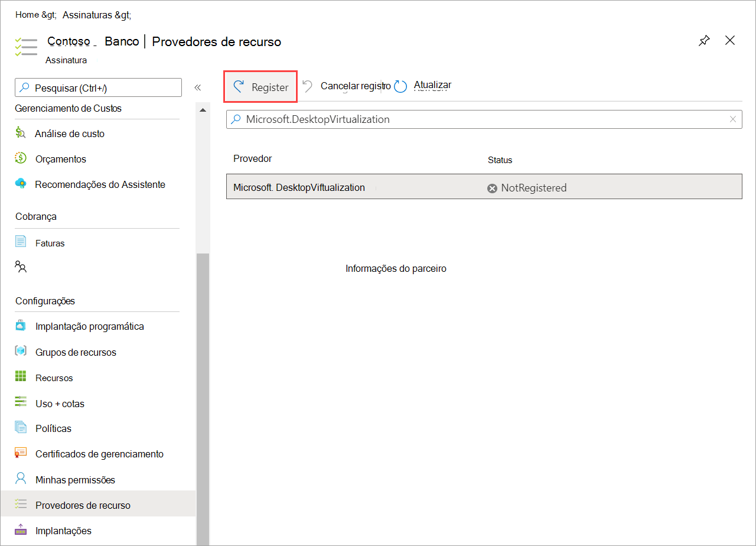Go to Home in breadcrumb
The height and width of the screenshot is (546, 756).
(27, 15)
